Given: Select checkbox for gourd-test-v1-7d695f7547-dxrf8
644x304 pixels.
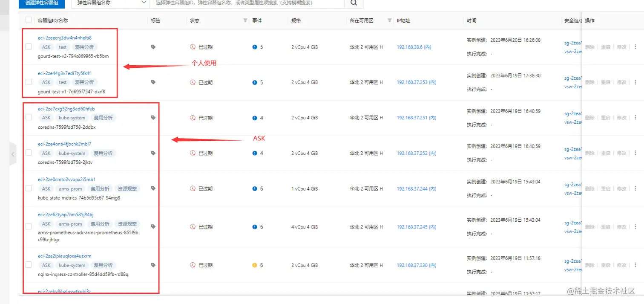Looking at the screenshot, I should (29, 82).
